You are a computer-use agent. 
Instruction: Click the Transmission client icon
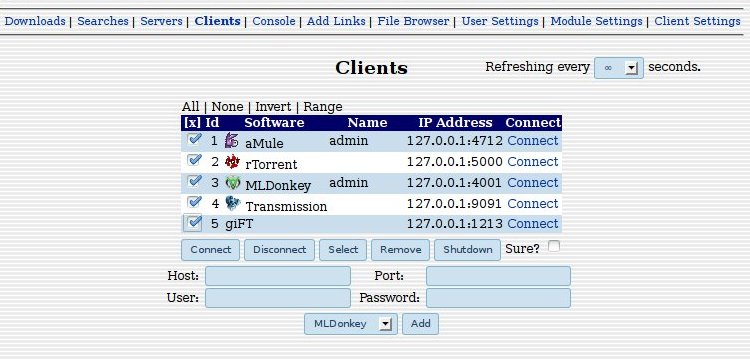coord(232,203)
